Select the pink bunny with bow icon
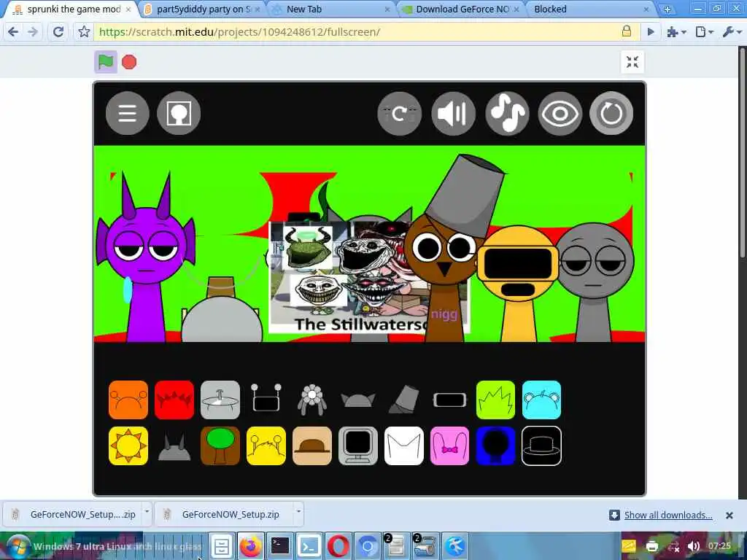This screenshot has height=560, width=747. click(x=449, y=446)
